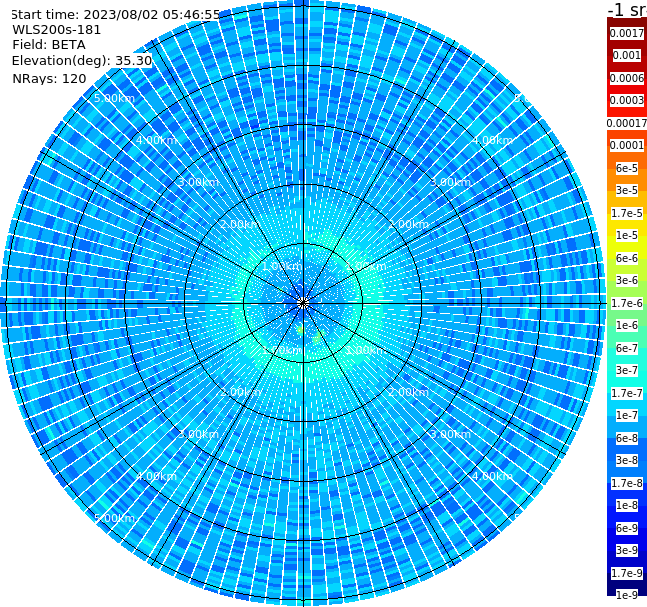Click the radar plot center origin point
Image resolution: width=647 pixels, height=607 pixels.
[x=303, y=303]
